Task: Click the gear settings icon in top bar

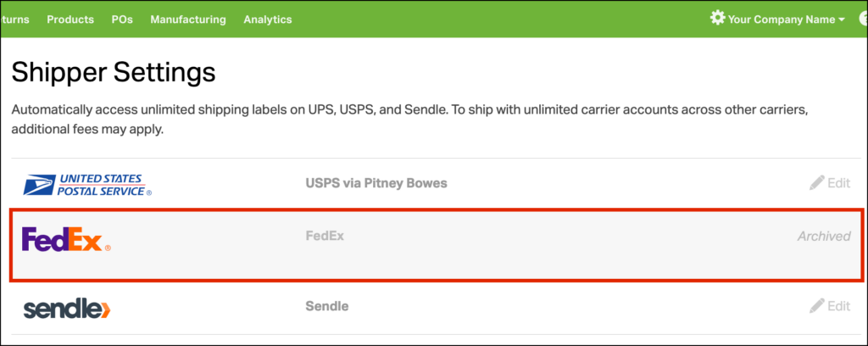Action: click(x=717, y=18)
